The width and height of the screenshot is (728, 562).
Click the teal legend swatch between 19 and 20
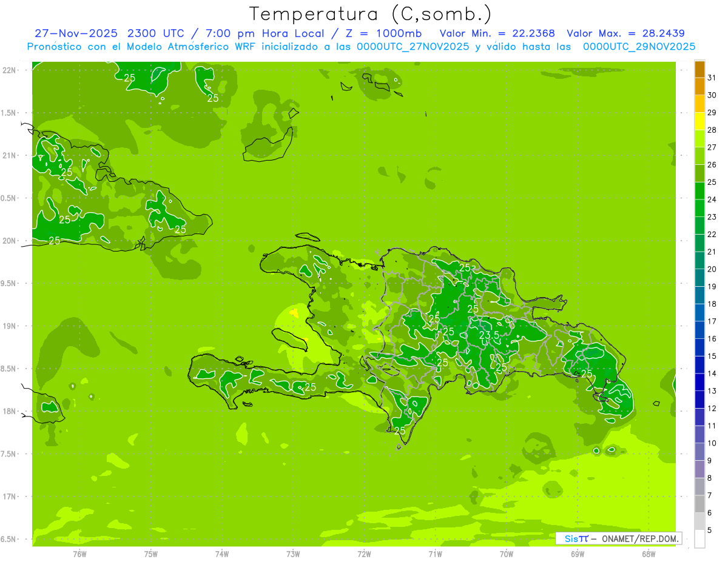tap(699, 278)
